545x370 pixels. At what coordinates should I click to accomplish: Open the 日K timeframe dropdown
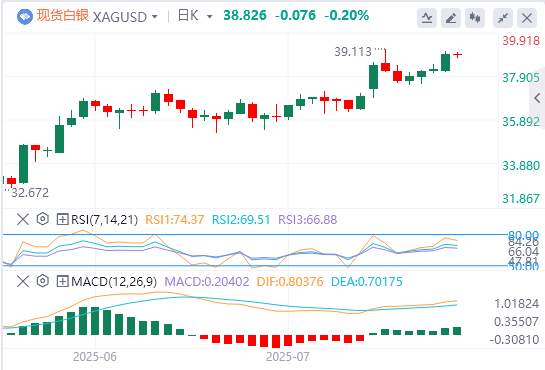195,16
